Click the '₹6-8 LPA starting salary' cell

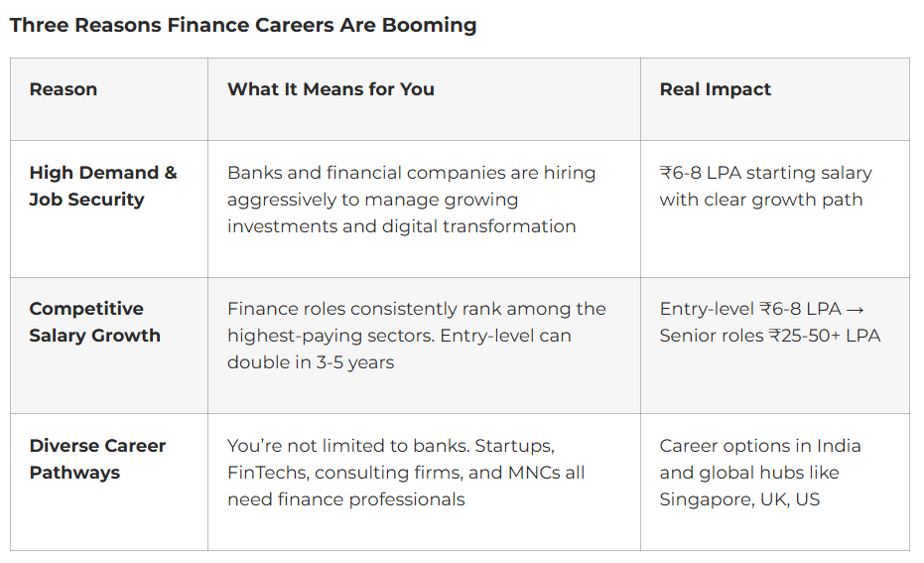[765, 173]
